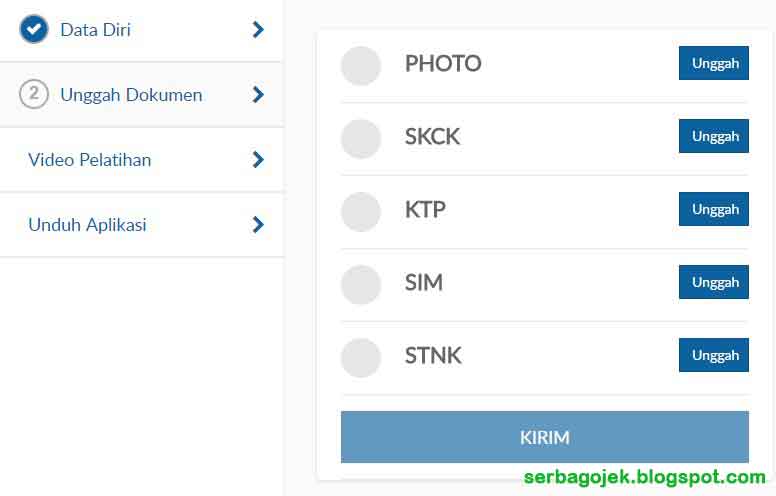Upload STNK with the Unggah button

714,355
